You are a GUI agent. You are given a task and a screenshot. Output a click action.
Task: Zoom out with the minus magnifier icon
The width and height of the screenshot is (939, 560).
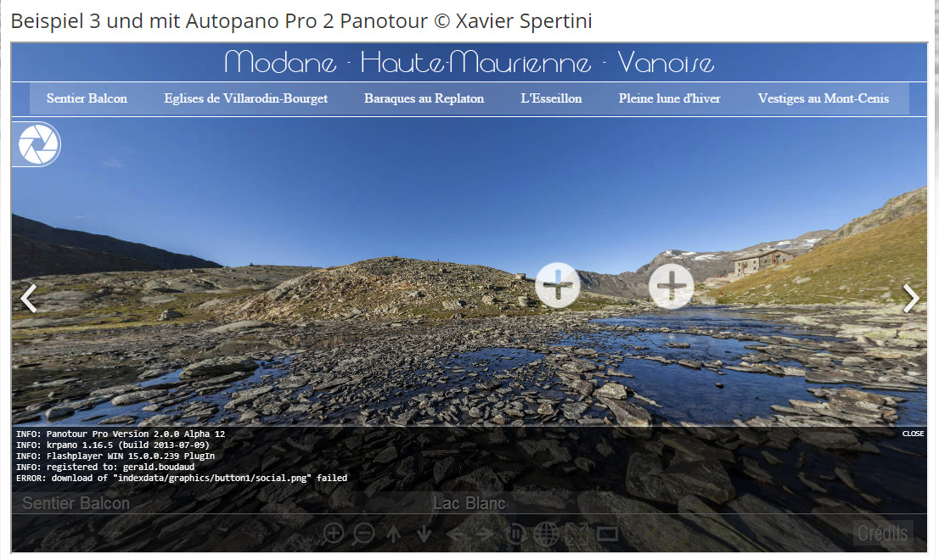(x=364, y=533)
